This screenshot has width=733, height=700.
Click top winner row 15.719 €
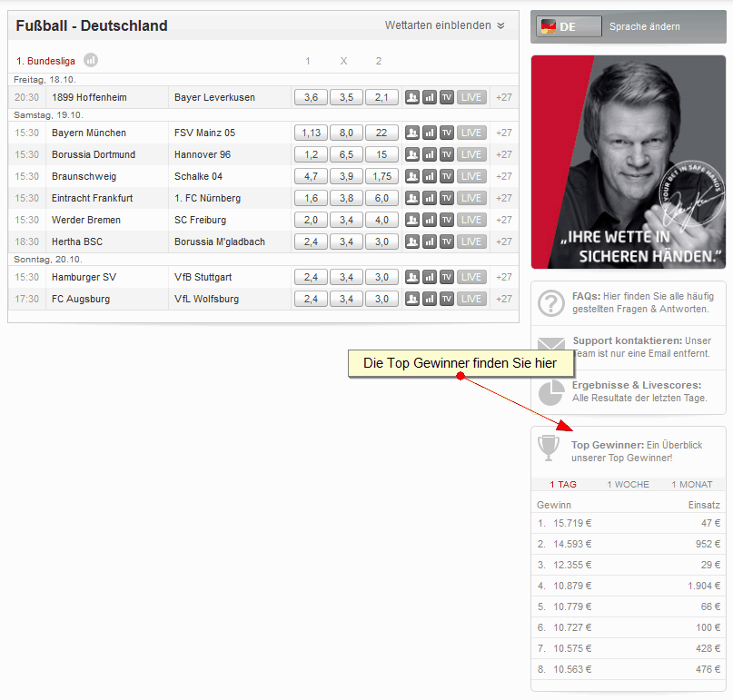pos(629,523)
